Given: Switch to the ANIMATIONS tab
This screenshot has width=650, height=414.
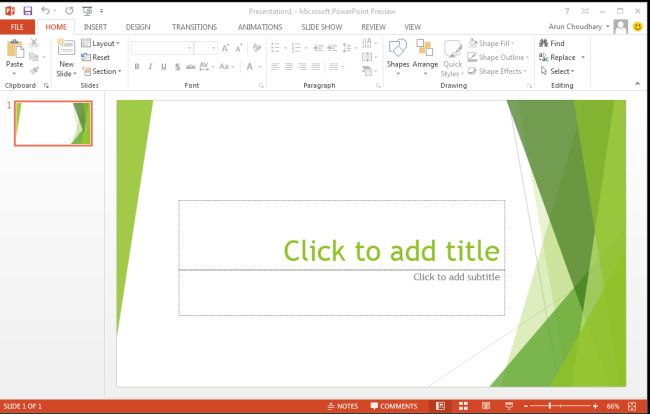Looking at the screenshot, I should pyautogui.click(x=260, y=27).
